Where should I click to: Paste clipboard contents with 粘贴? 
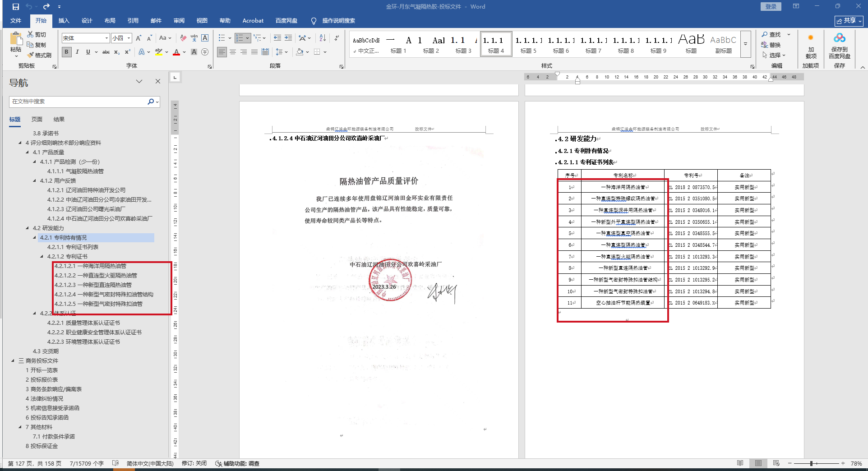click(16, 45)
